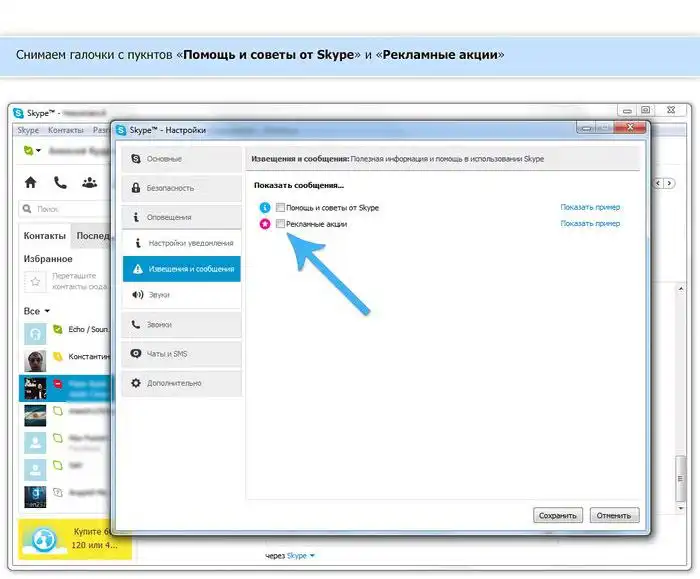Screen dimensions: 700x579
Task: Click the blue info icon beside Skype tips
Action: [265, 207]
